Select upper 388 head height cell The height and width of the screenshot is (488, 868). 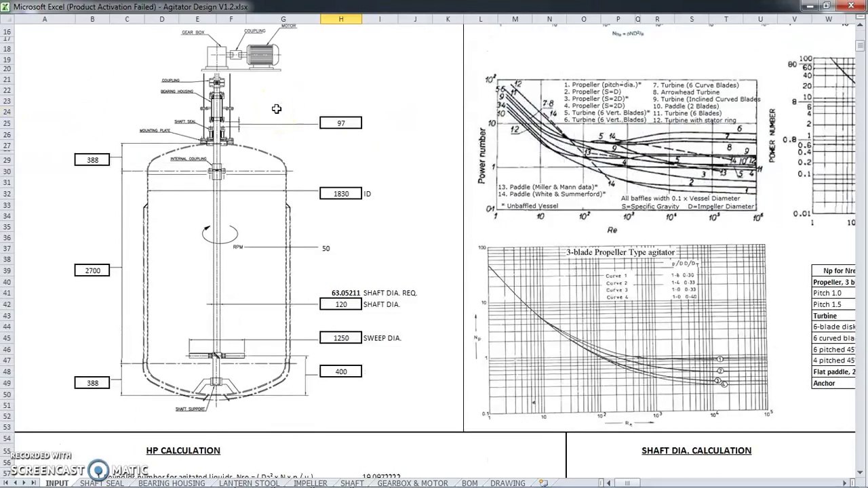tap(92, 160)
